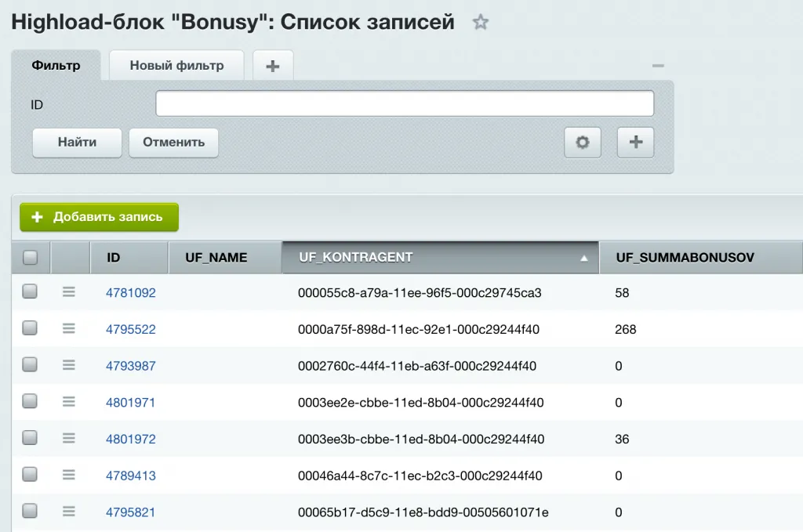Viewport: 803px width, 532px height.
Task: Switch to the Фильтр tab
Action: click(x=56, y=66)
